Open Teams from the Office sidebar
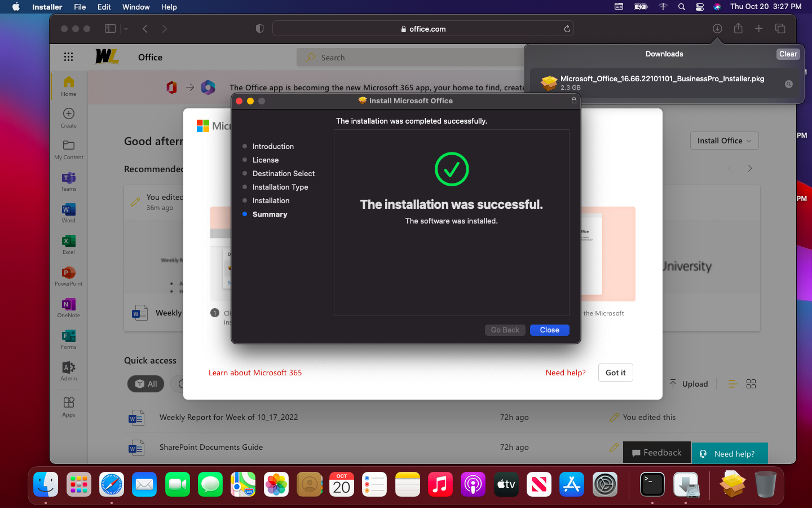This screenshot has width=812, height=508. (69, 181)
